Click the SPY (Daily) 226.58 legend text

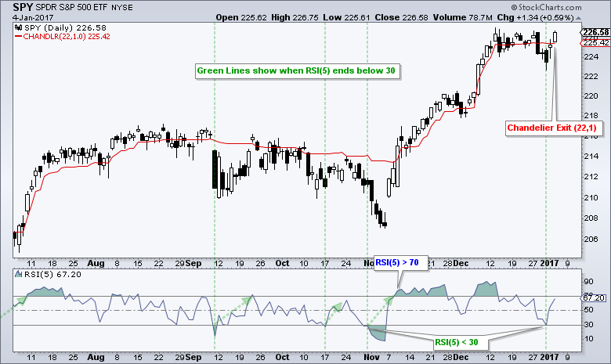[x=65, y=27]
